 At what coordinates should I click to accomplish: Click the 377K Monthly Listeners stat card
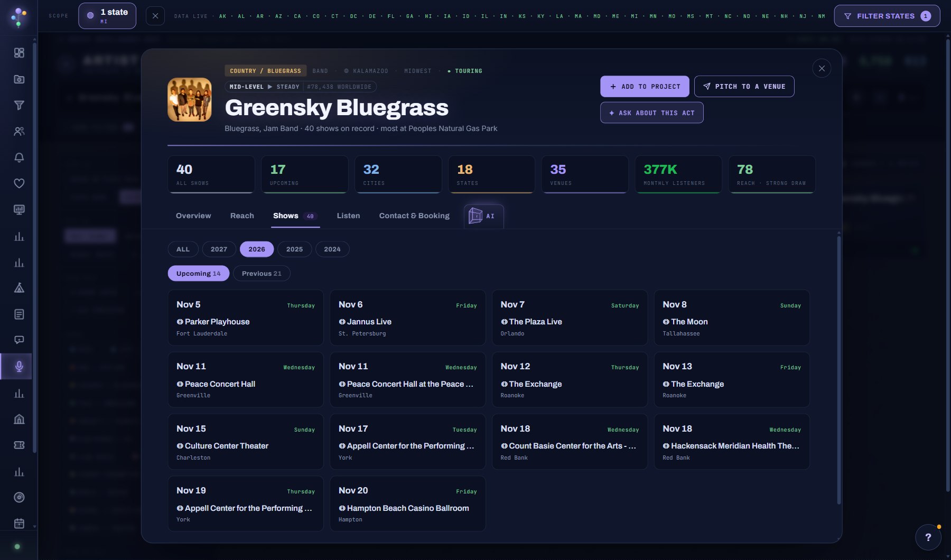(678, 174)
